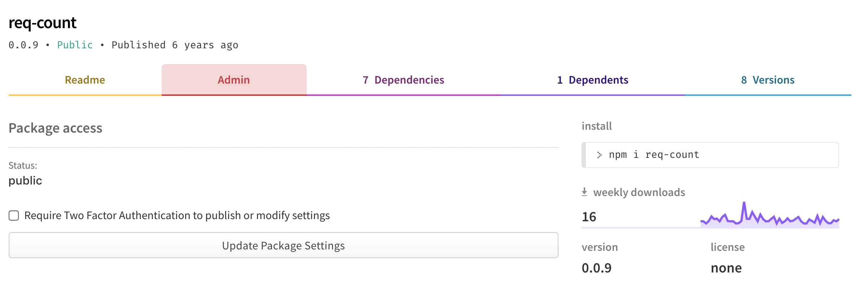868x284 pixels.
Task: View the 1 Dependents tab
Action: pyautogui.click(x=592, y=80)
